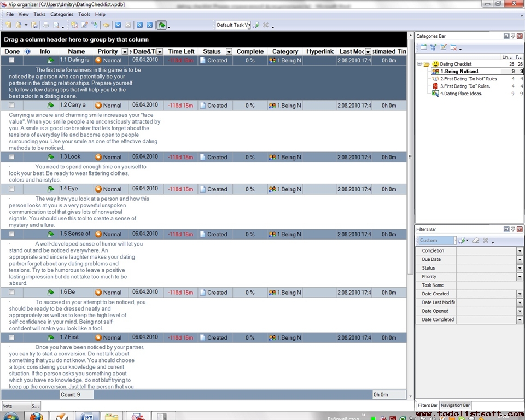The height and width of the screenshot is (420, 525).
Task: Click the collapse all double-up arrow icon
Action: click(149, 25)
